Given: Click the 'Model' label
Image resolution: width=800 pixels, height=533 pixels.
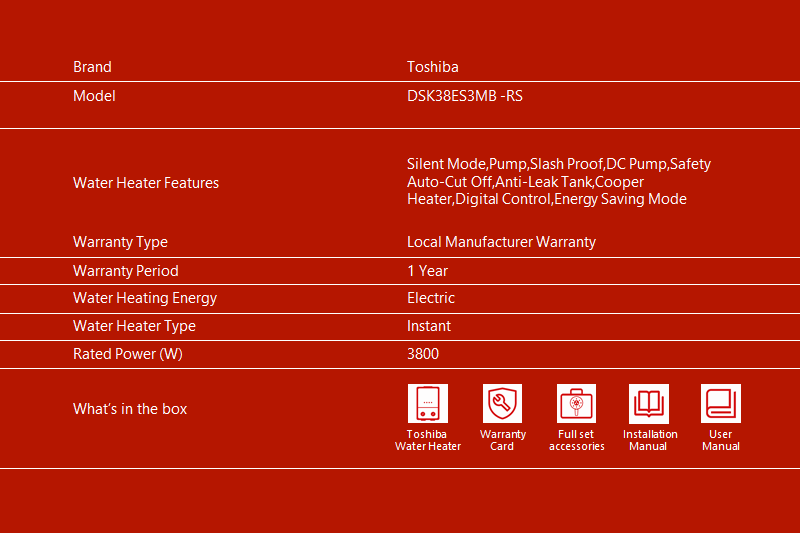Looking at the screenshot, I should (x=94, y=96).
